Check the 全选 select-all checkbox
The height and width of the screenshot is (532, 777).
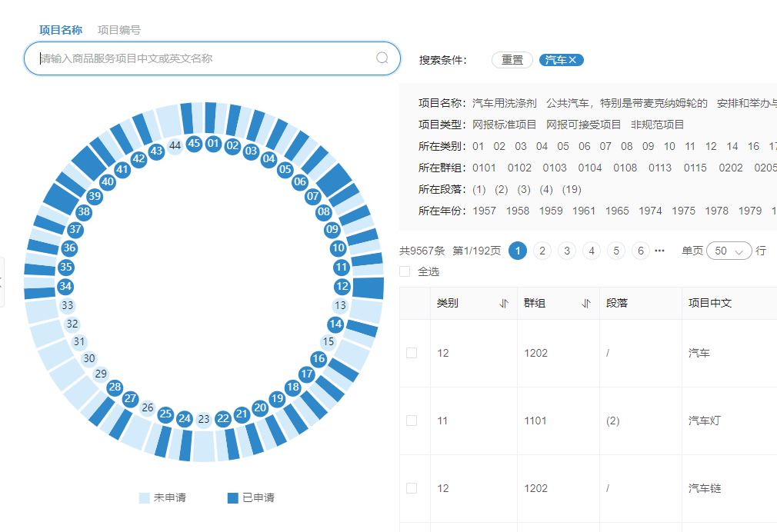point(405,271)
